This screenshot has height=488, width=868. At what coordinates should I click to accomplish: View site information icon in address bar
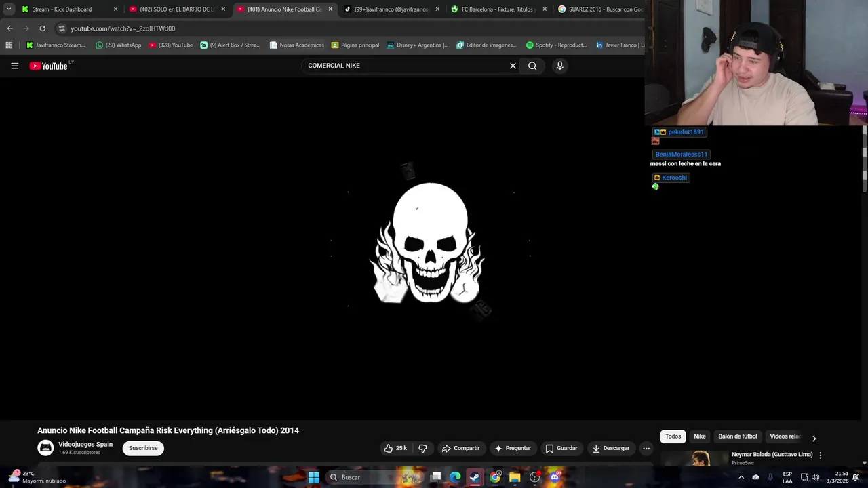tap(62, 28)
